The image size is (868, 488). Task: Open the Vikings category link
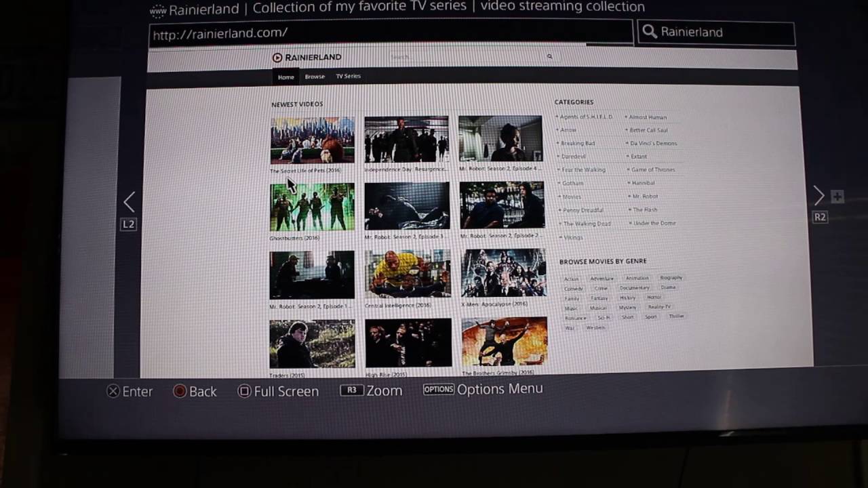(573, 238)
